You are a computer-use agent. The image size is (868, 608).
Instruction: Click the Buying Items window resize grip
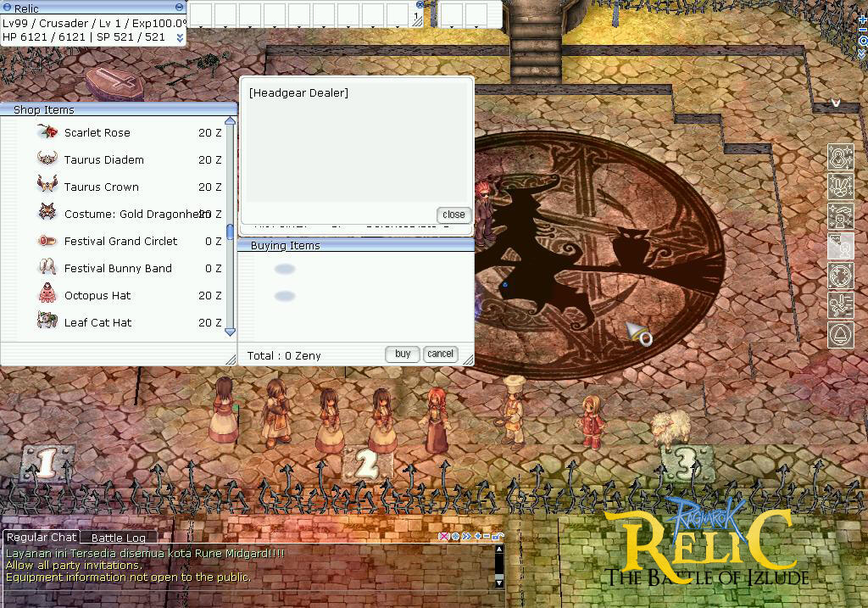tap(468, 360)
